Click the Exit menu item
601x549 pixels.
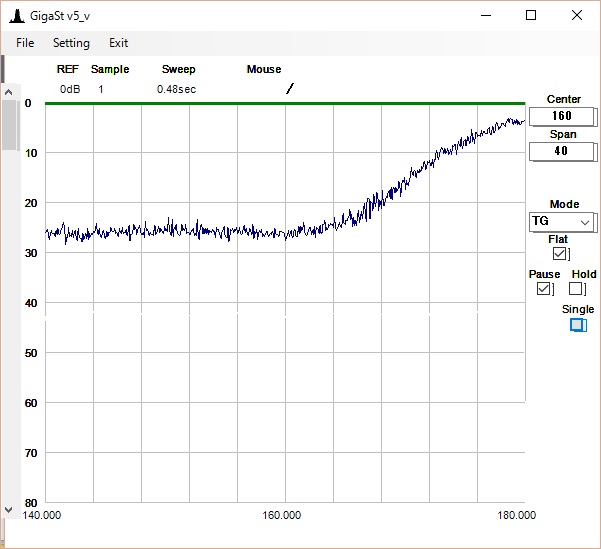coord(118,43)
